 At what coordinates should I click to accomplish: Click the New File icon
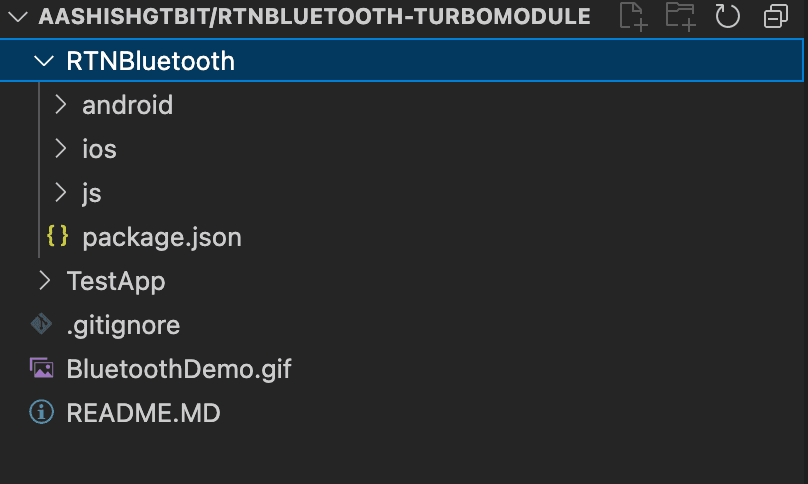[x=632, y=16]
